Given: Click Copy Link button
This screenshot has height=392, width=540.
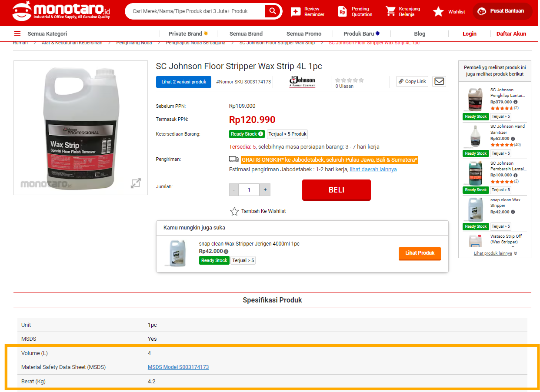Looking at the screenshot, I should [412, 81].
